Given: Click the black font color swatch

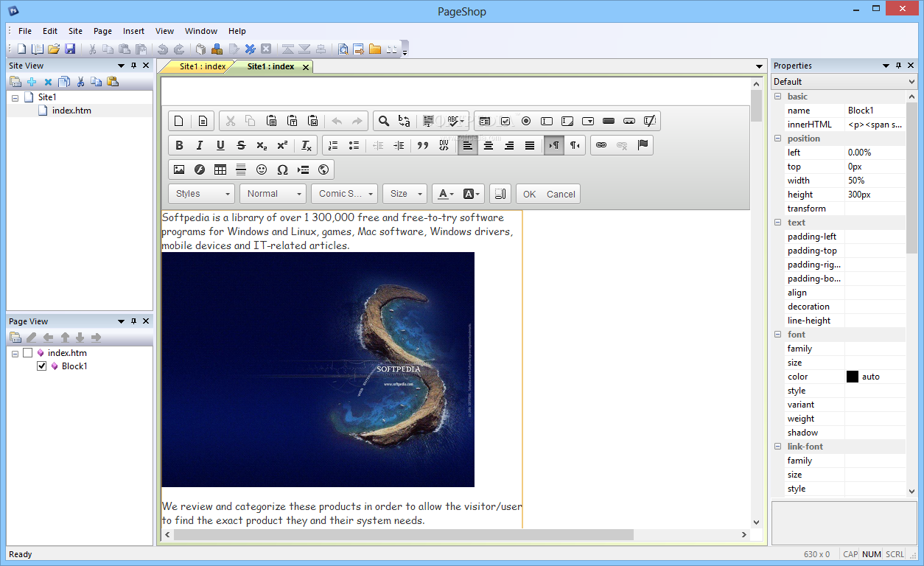Looking at the screenshot, I should (x=853, y=377).
